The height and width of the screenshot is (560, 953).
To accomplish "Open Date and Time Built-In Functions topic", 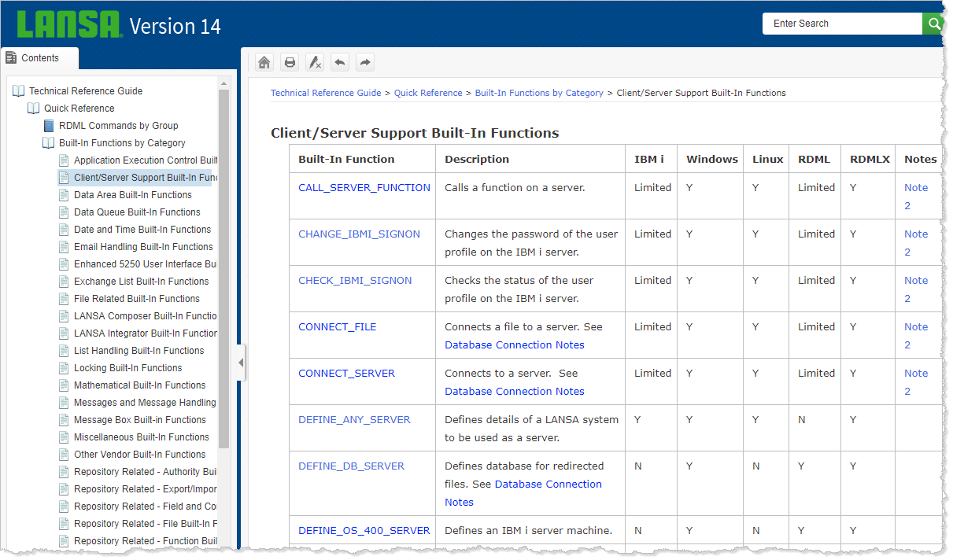I will 142,230.
